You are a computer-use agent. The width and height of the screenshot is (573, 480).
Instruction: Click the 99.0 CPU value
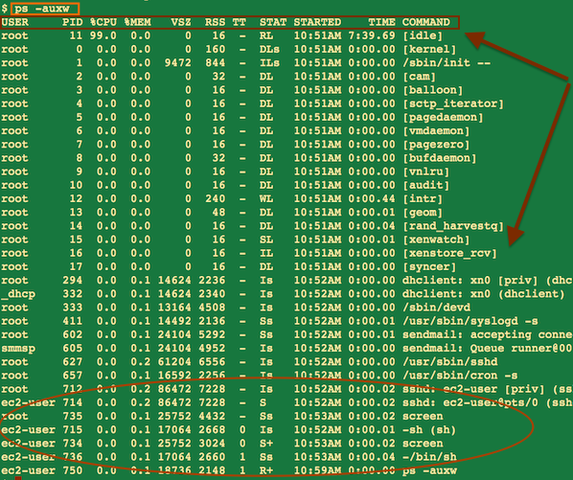pyautogui.click(x=103, y=36)
